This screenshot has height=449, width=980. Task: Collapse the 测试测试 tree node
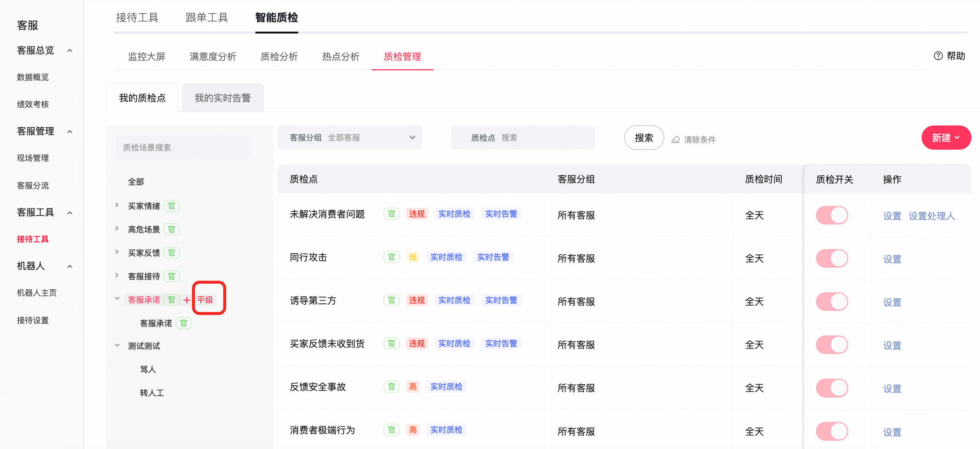pos(117,346)
